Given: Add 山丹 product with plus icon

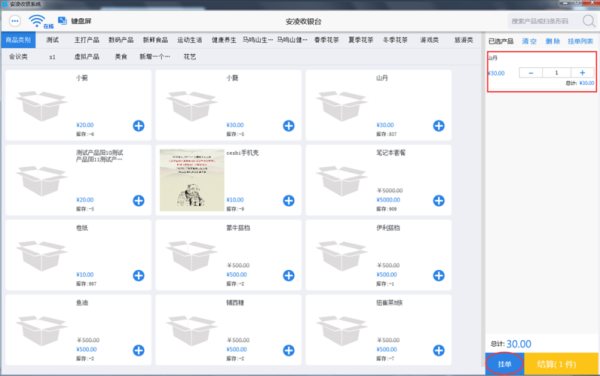Looking at the screenshot, I should 439,126.
